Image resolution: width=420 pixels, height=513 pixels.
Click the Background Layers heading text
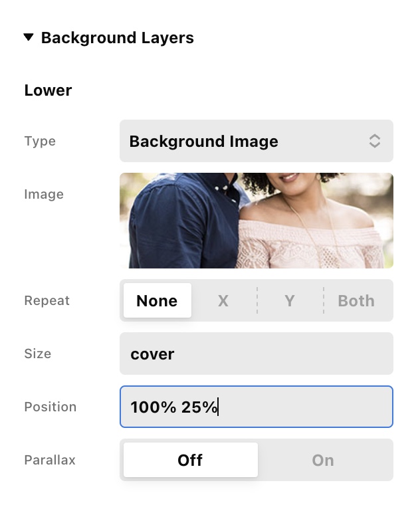118,38
